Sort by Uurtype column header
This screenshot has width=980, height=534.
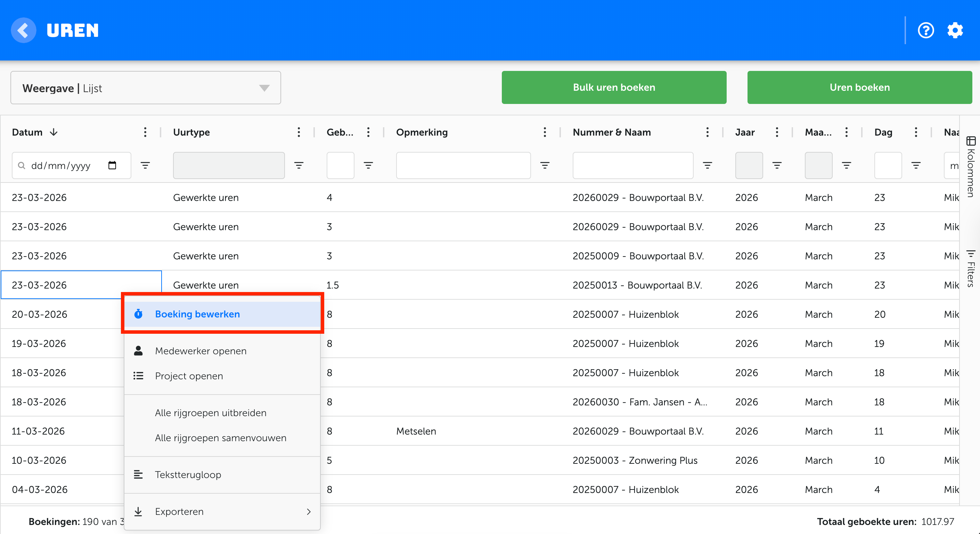click(191, 132)
